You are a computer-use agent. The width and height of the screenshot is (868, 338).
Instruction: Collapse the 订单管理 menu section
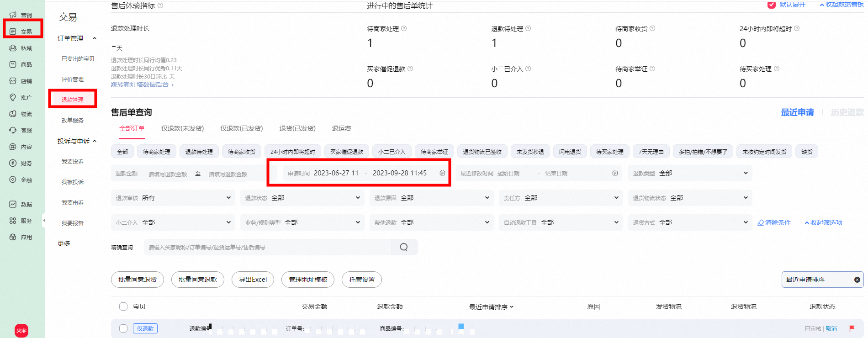point(95,38)
